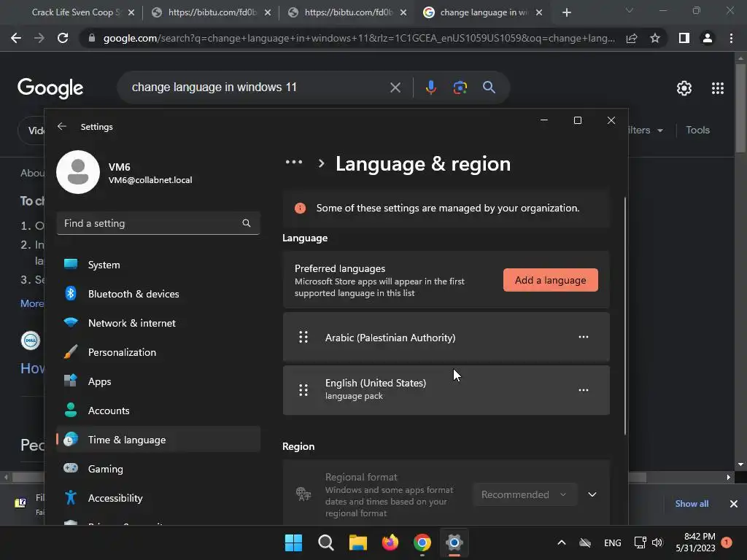Viewport: 747px width, 560px height.
Task: Open options for English (United States)
Action: 583,390
